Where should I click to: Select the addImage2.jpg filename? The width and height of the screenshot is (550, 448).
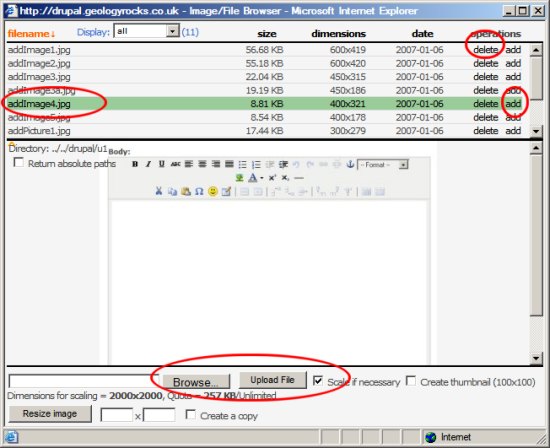pyautogui.click(x=39, y=63)
